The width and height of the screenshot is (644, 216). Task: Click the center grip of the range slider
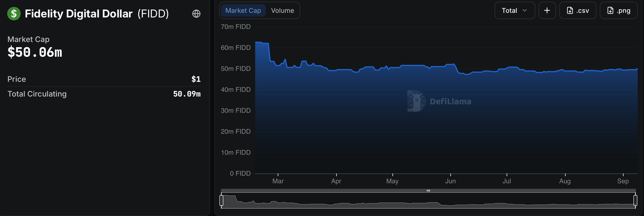tap(428, 191)
